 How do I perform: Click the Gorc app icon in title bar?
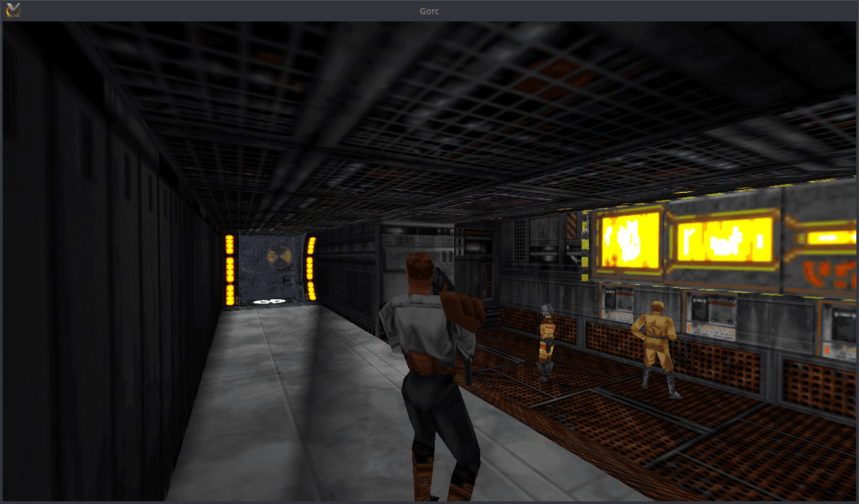(13, 10)
